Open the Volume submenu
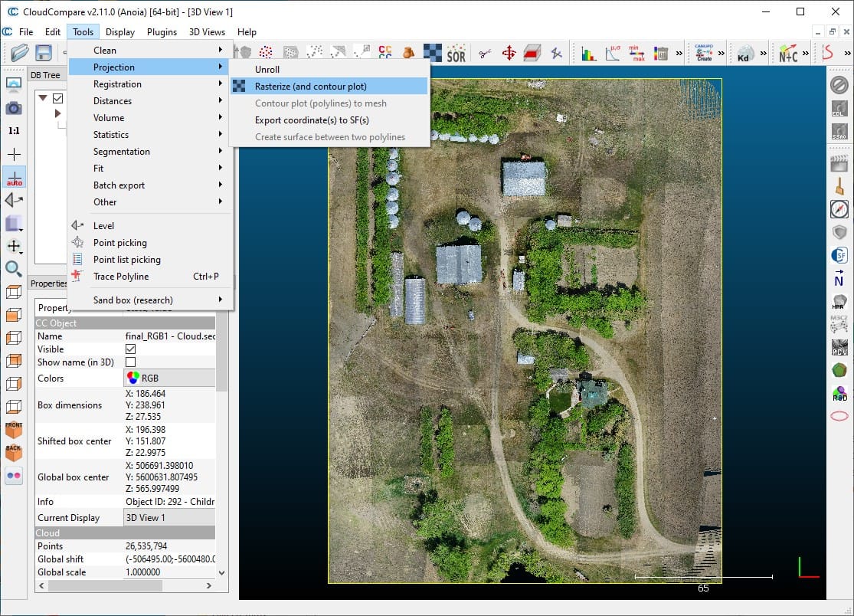Viewport: 854px width, 616px height. (151, 118)
